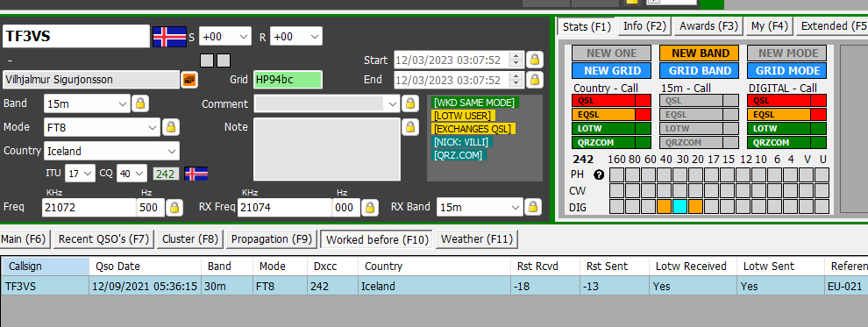Open the Recent QSO's (F7) tab

[x=104, y=239]
